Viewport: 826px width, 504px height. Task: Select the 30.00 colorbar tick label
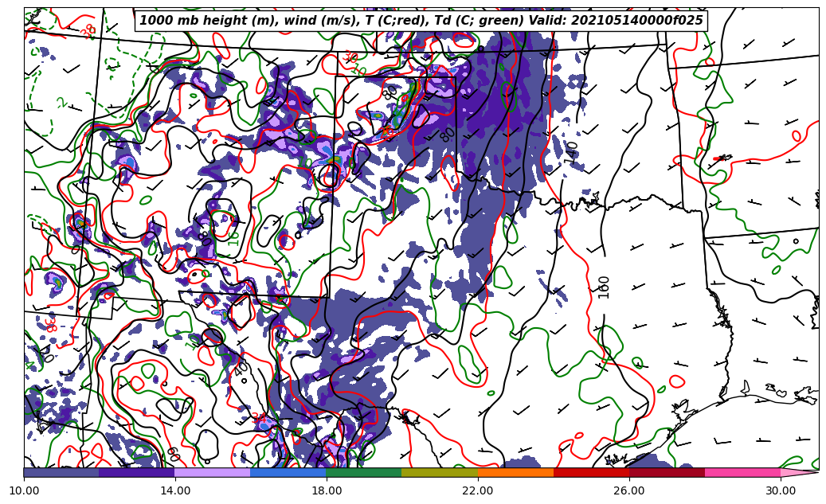pyautogui.click(x=781, y=490)
